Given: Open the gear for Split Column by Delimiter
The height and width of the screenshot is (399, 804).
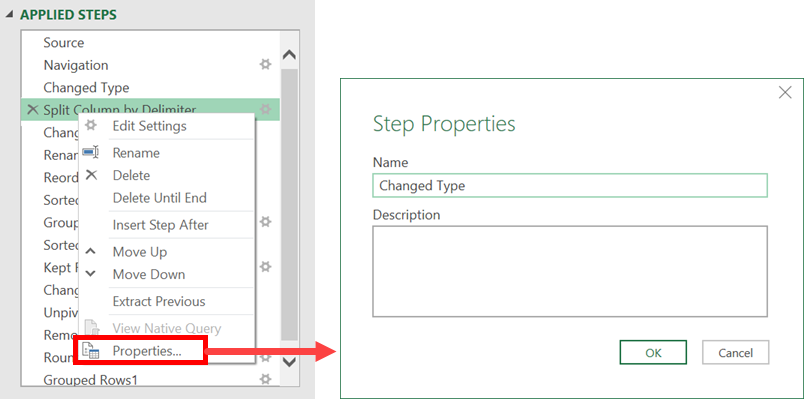Looking at the screenshot, I should tap(265, 109).
